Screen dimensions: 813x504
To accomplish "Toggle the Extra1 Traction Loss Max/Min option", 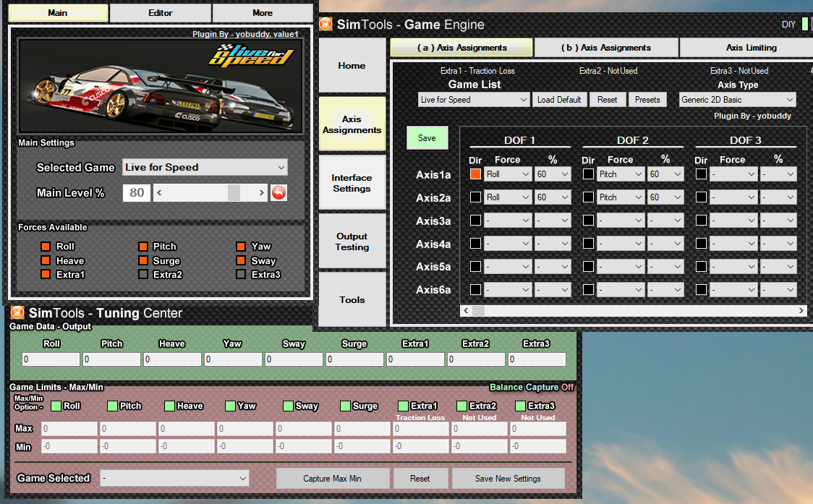I will [x=403, y=406].
